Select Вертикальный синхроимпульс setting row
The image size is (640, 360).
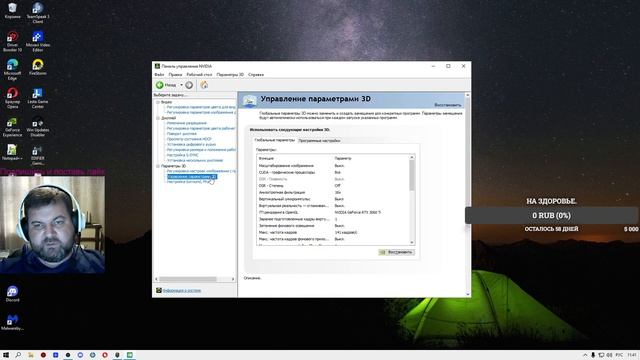[333, 199]
